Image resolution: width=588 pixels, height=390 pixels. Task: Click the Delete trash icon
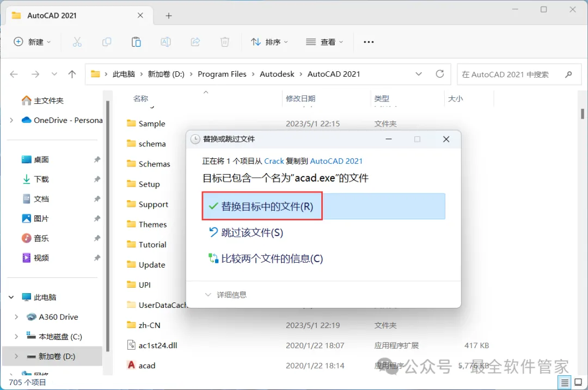(225, 42)
